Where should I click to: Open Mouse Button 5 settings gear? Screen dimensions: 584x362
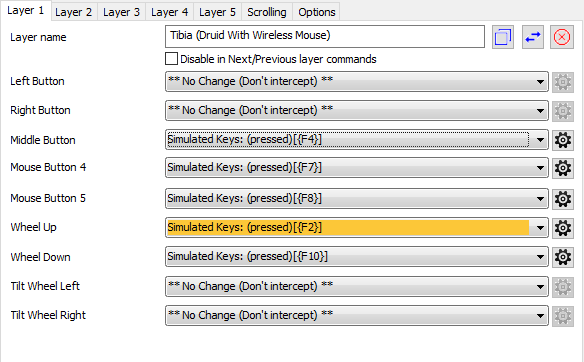click(563, 199)
